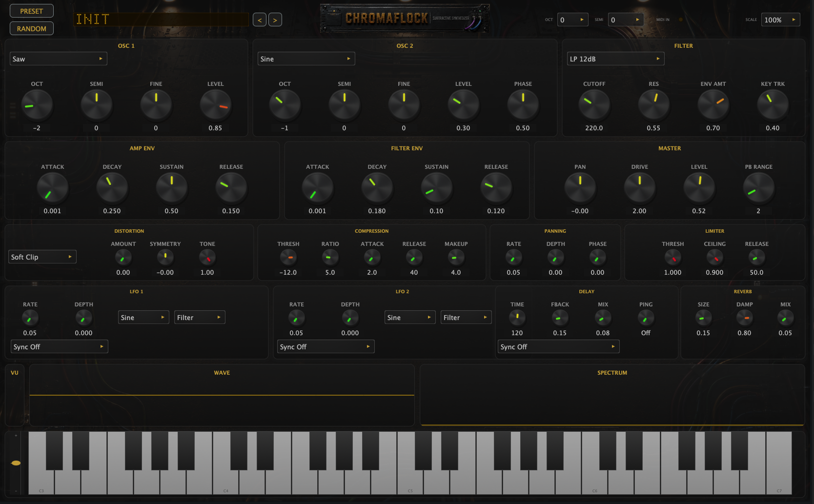Click the compression THRESH knob
Screen dimensions: 814x504
(x=288, y=257)
